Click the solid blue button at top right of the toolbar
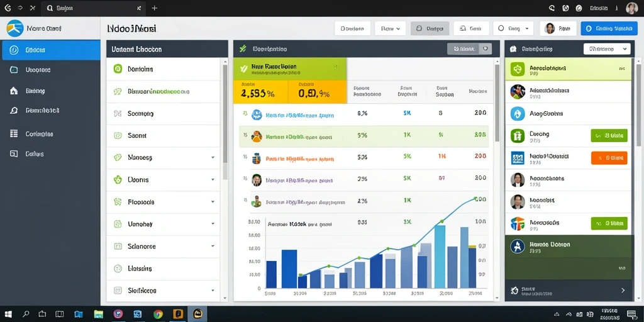 (607, 29)
